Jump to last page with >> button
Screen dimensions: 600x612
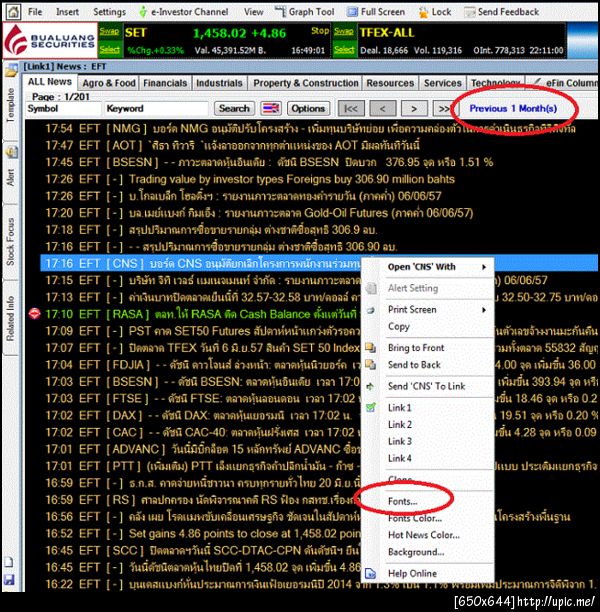[444, 109]
